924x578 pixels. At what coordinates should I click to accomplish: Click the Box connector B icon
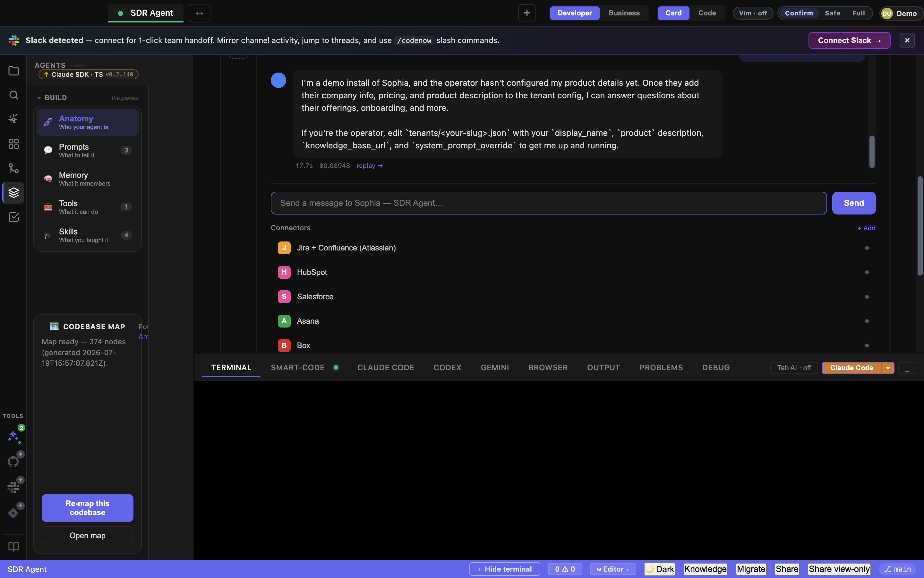click(x=284, y=346)
